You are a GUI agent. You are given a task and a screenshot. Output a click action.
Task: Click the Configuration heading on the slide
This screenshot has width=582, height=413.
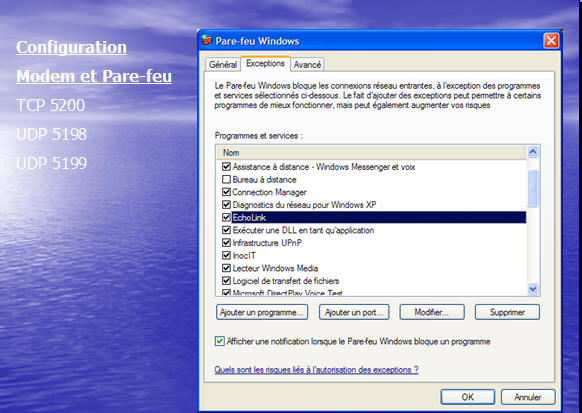[71, 47]
